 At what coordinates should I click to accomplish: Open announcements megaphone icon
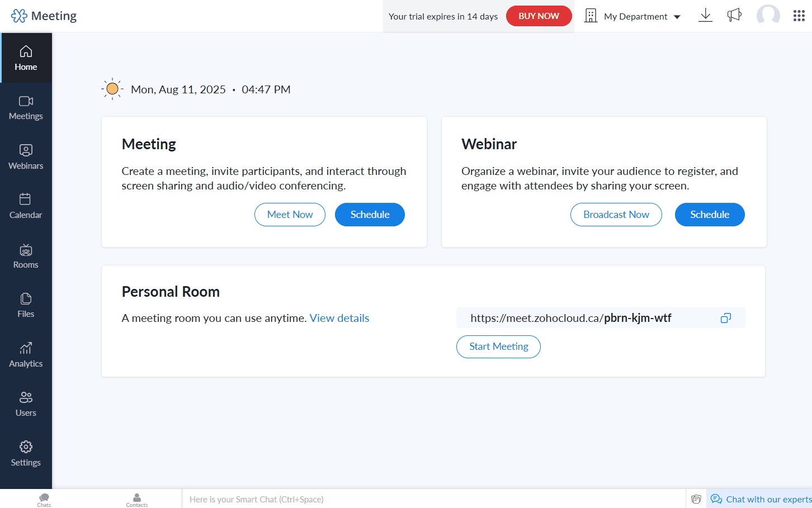734,15
